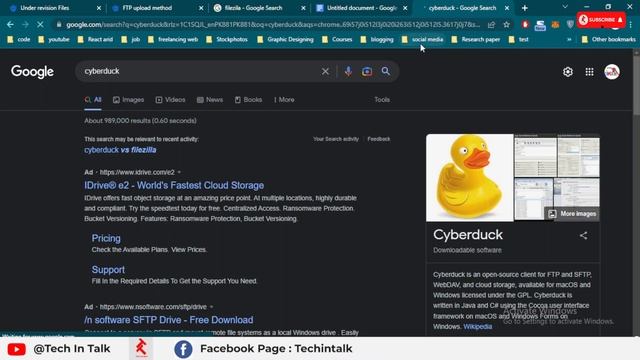Switch to Untitled document tab

tap(362, 8)
